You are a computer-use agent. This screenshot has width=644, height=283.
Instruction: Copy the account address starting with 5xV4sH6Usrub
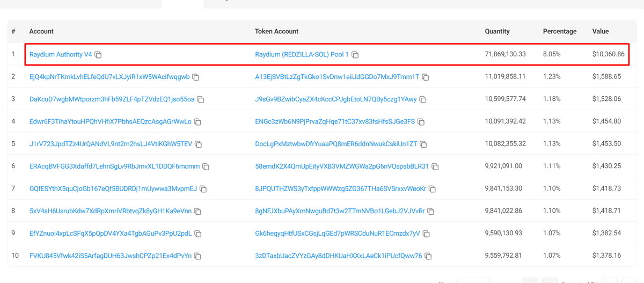pos(198,212)
